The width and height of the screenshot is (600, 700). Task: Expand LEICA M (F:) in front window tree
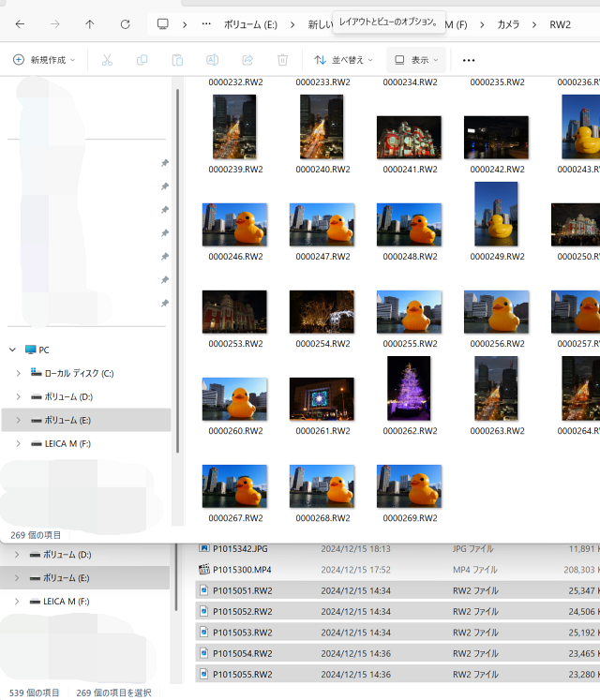point(19,443)
